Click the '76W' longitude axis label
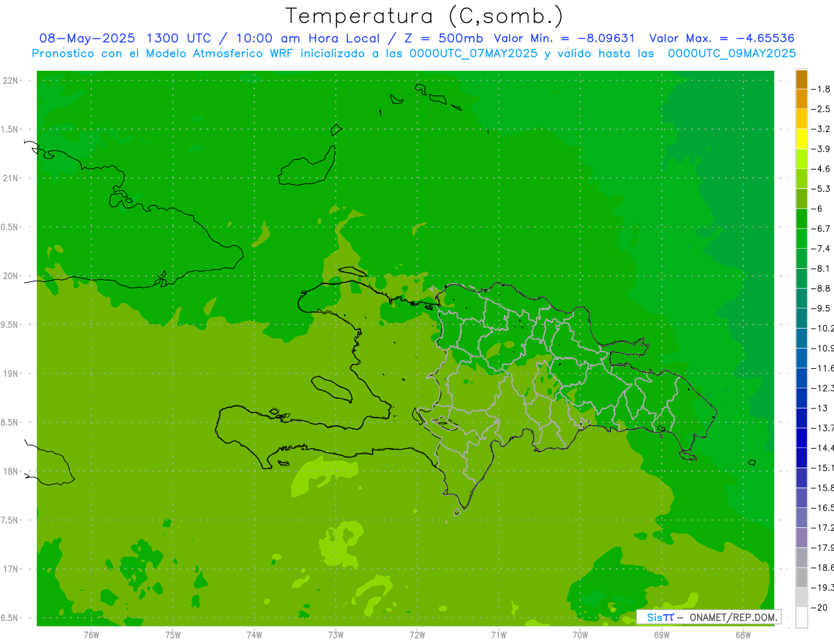The height and width of the screenshot is (644, 834). point(91,634)
